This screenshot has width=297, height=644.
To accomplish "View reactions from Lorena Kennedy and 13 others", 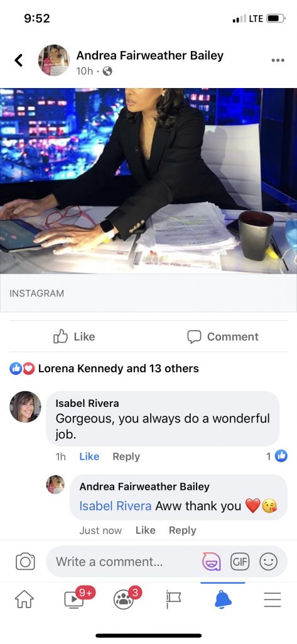I will point(104,369).
